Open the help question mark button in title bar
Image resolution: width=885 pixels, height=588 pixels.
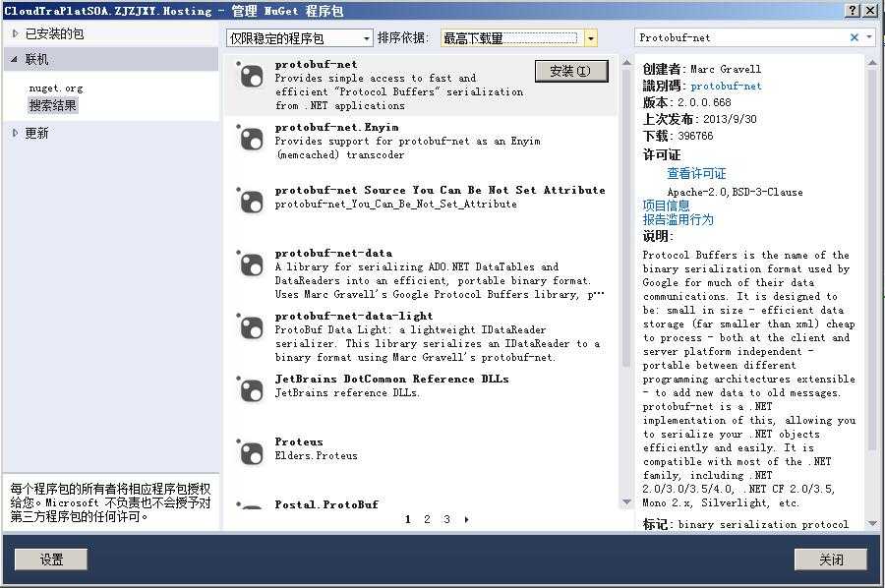click(853, 10)
